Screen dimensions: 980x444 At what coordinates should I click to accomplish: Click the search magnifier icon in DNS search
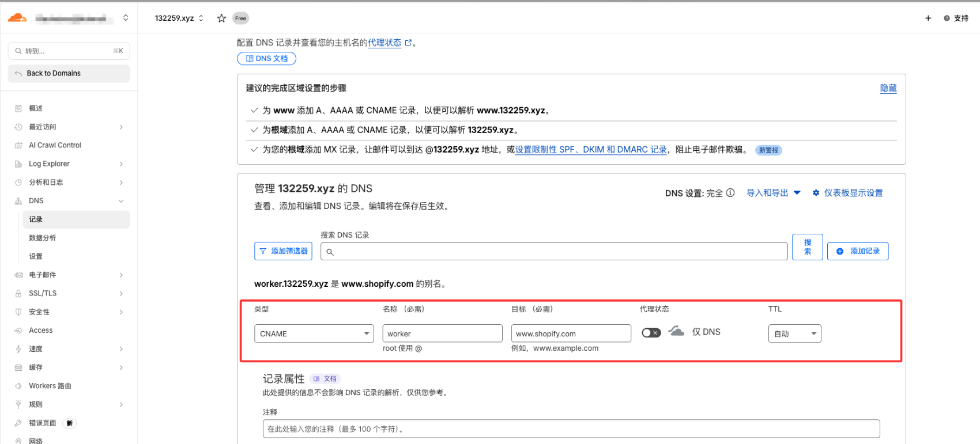[x=330, y=252]
